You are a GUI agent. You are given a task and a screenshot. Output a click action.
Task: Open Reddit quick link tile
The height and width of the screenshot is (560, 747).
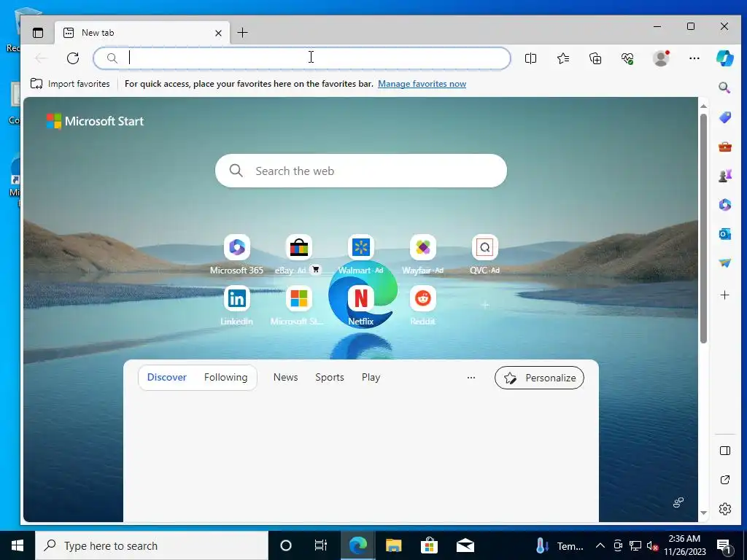[422, 306]
